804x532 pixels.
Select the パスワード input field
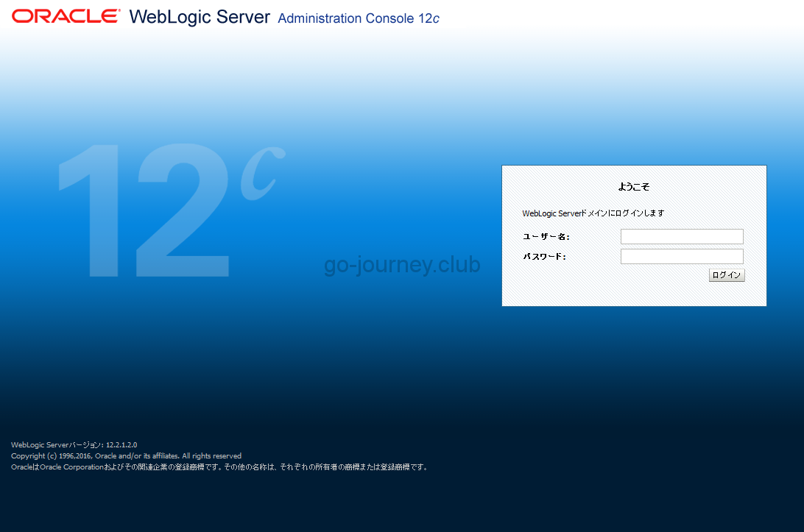[681, 256]
